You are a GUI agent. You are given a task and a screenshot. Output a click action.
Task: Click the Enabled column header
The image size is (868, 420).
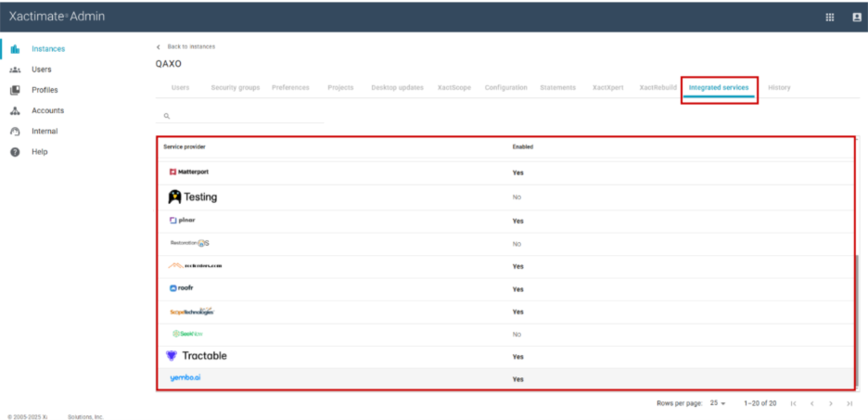523,147
